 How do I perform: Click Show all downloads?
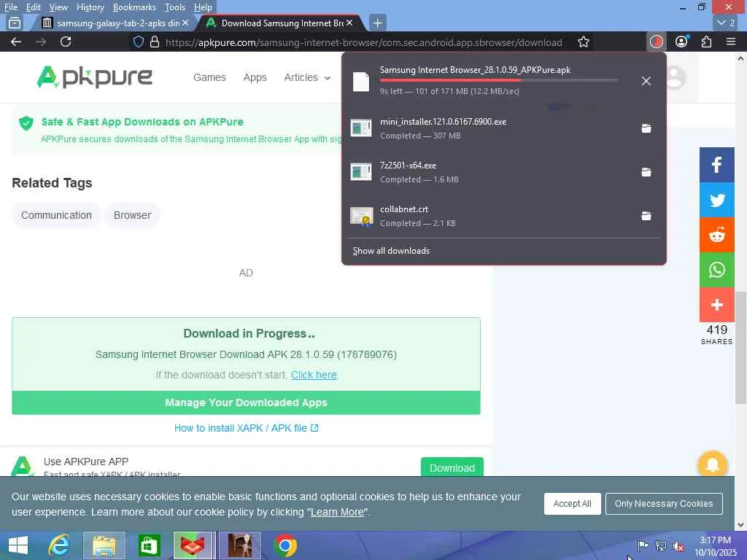pos(391,251)
